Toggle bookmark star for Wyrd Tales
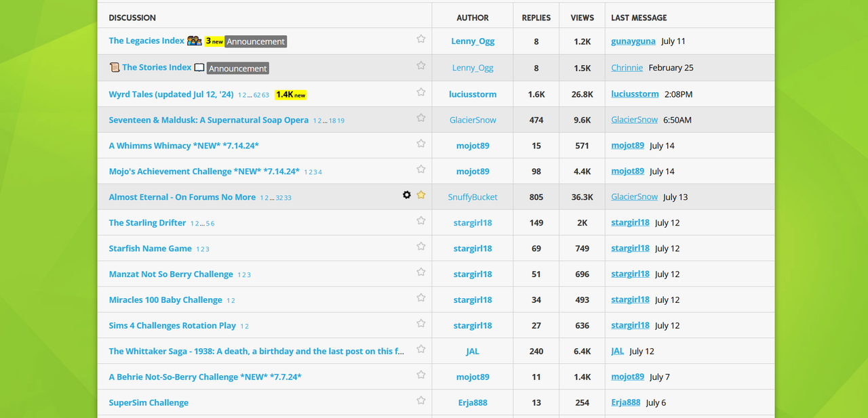Image resolution: width=868 pixels, height=418 pixels. coord(421,92)
